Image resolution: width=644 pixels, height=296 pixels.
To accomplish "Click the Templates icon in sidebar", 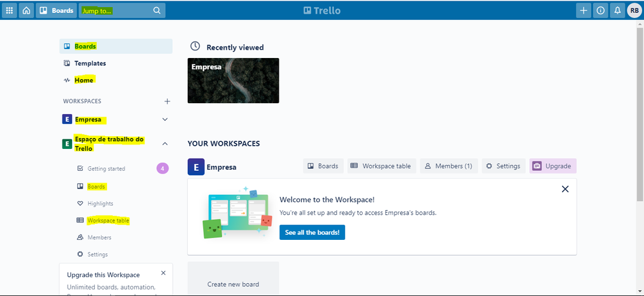I will 67,63.
